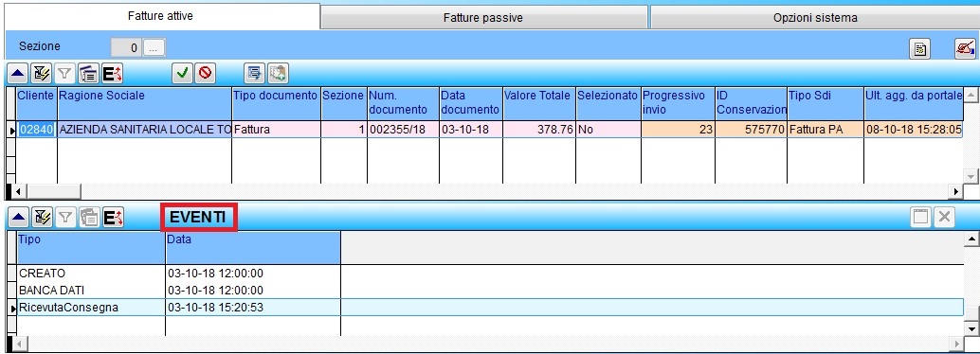Click the documents-with-plus icon in invoices toolbar
980x354 pixels.
coord(278,74)
